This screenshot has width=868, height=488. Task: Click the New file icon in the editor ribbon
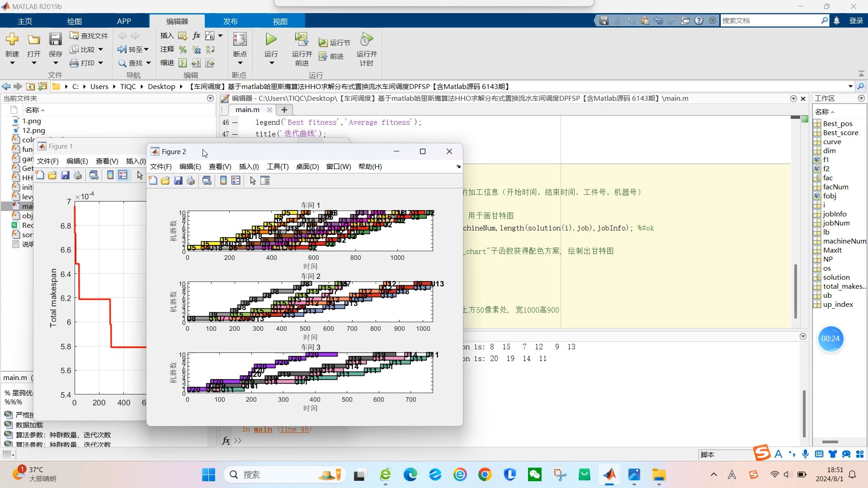(12, 39)
